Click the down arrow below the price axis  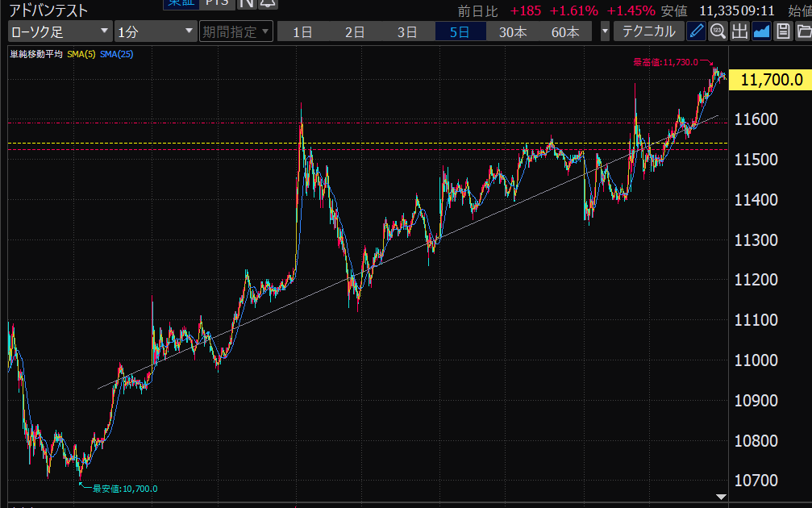(721, 497)
